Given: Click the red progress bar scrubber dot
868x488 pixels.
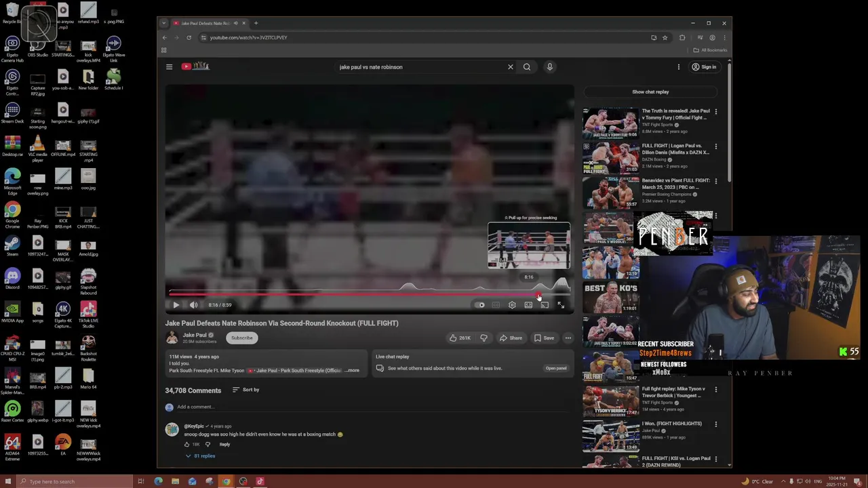Looking at the screenshot, I should [539, 295].
